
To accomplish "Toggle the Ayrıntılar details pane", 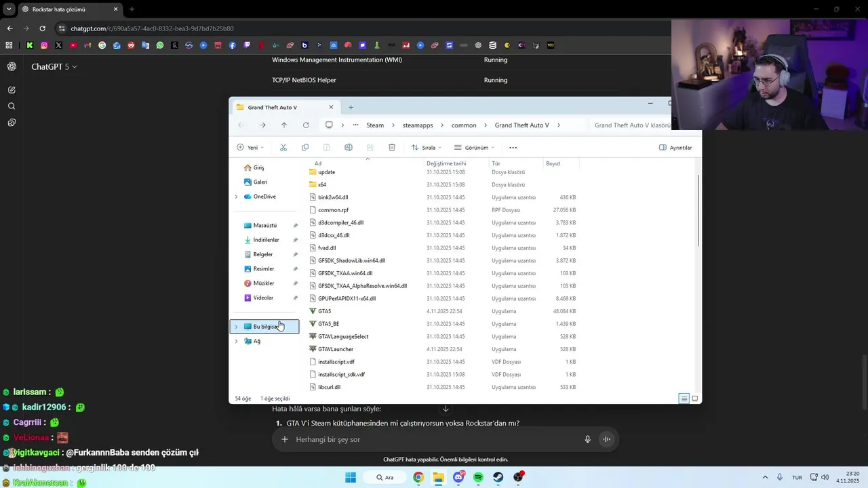I will 675,147.
